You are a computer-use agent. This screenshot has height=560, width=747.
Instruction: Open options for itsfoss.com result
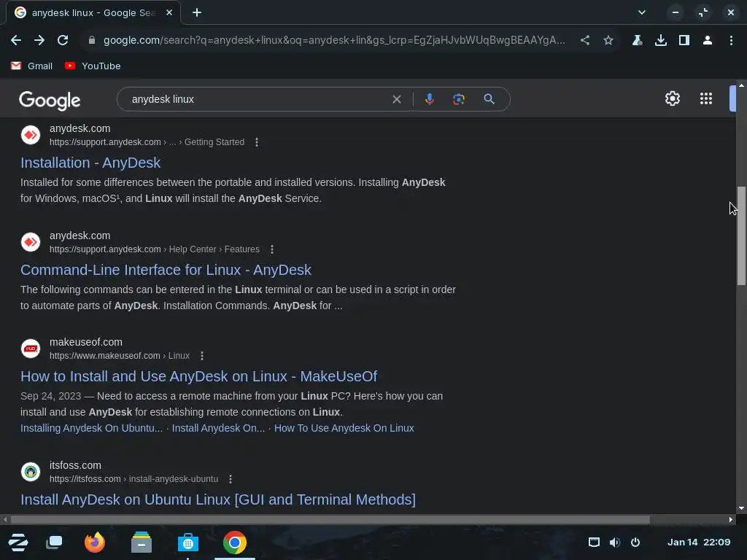(231, 479)
